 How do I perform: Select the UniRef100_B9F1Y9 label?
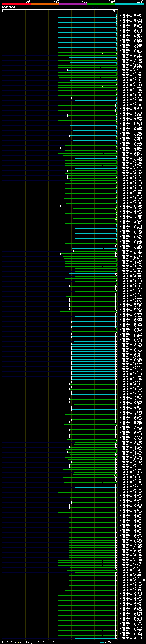[x=131, y=42]
